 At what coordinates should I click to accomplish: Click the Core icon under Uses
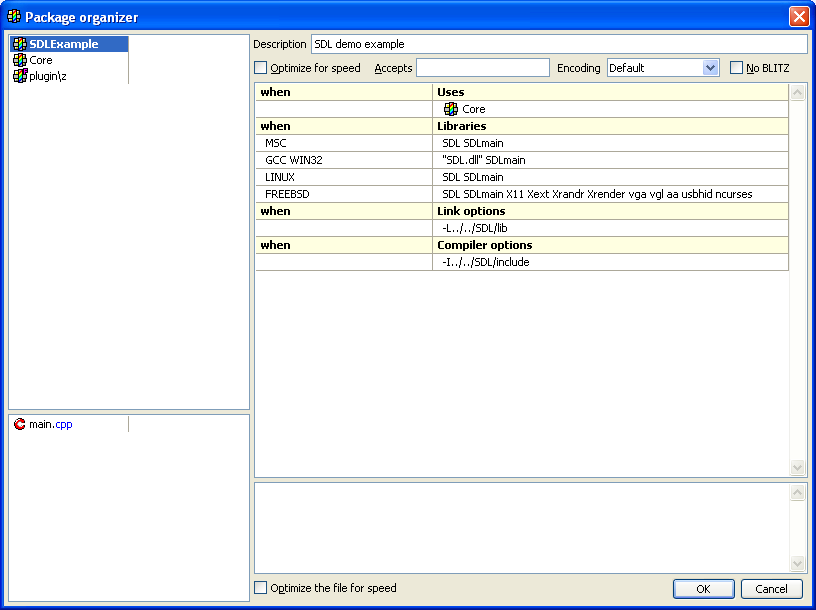451,109
